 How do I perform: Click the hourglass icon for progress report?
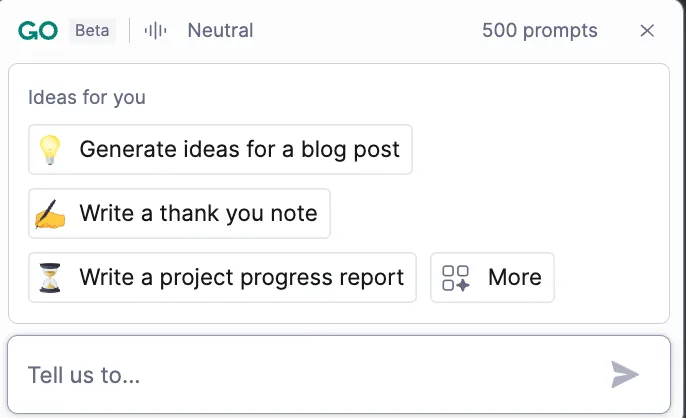click(50, 277)
